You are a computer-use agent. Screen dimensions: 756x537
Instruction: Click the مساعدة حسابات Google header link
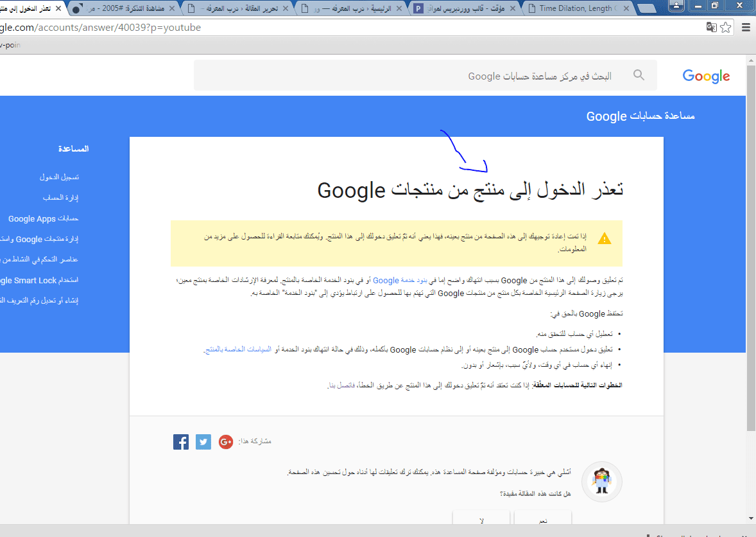[640, 116]
